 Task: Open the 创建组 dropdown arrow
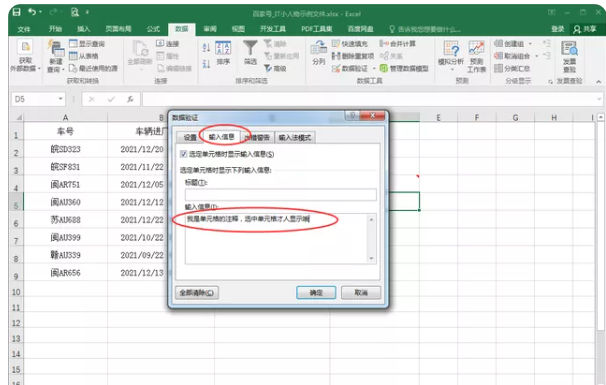click(x=530, y=44)
